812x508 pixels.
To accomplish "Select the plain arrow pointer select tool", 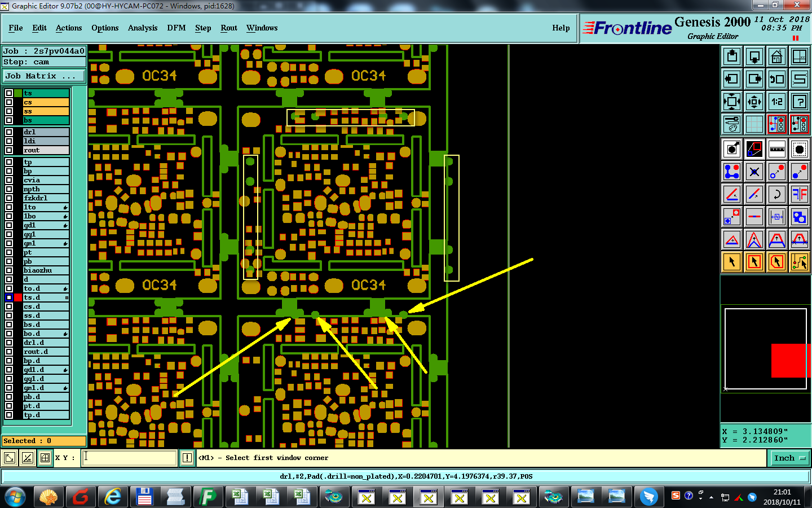I will coord(732,262).
